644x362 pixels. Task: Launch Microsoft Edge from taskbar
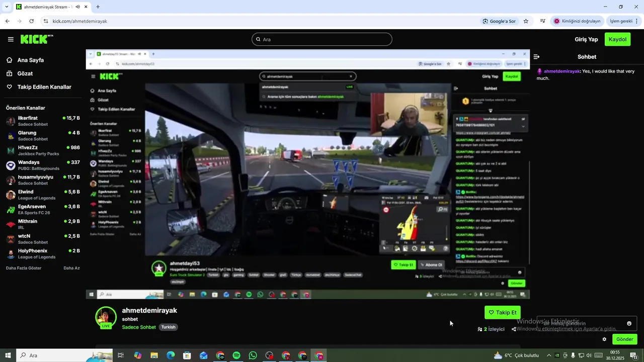171,355
